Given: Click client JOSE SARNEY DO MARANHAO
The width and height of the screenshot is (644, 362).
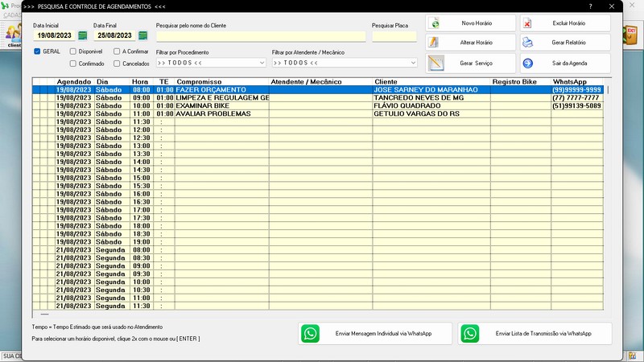Looking at the screenshot, I should pos(426,89).
